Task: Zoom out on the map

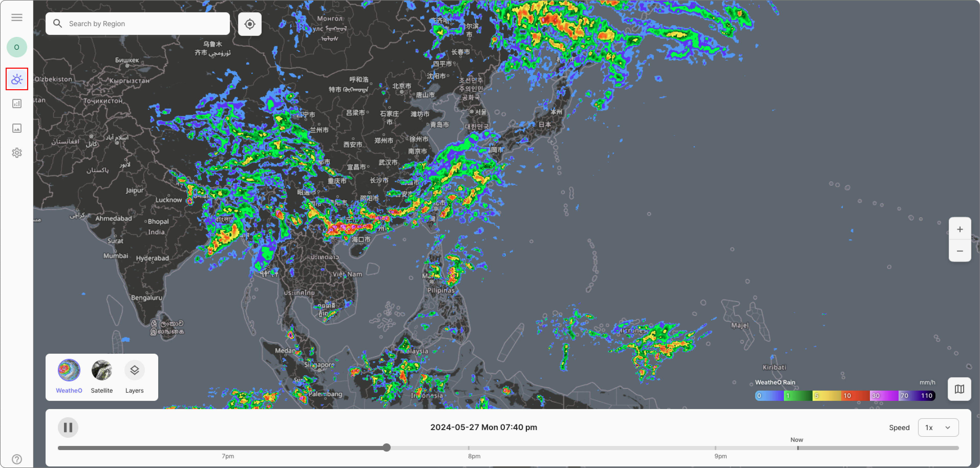Action: pyautogui.click(x=960, y=251)
